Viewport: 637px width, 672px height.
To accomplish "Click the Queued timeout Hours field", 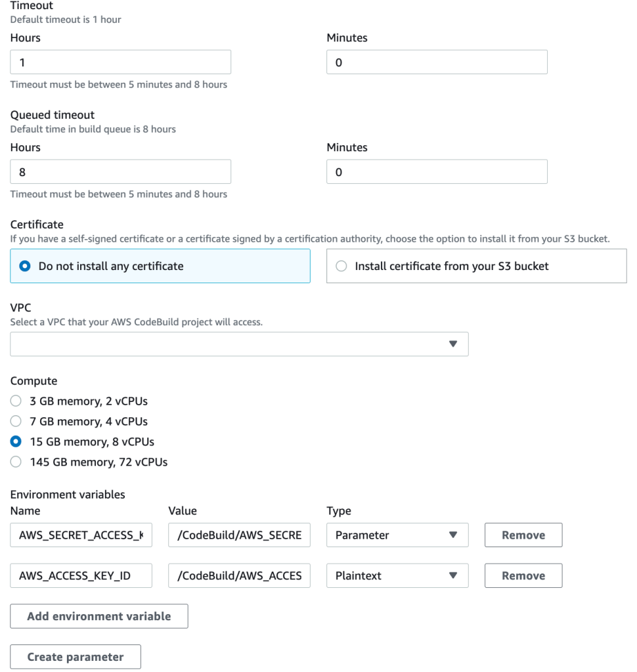I will coord(121,172).
